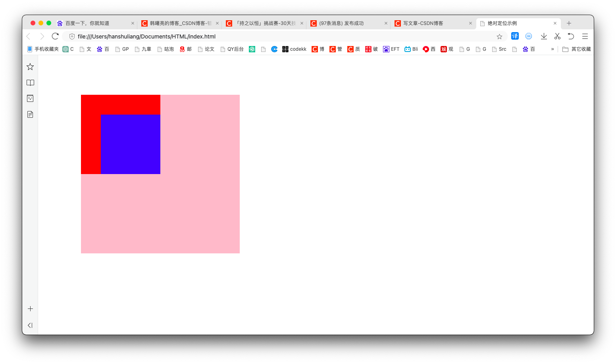616x364 pixels.
Task: Minimize the window with the yellow button
Action: pyautogui.click(x=41, y=23)
